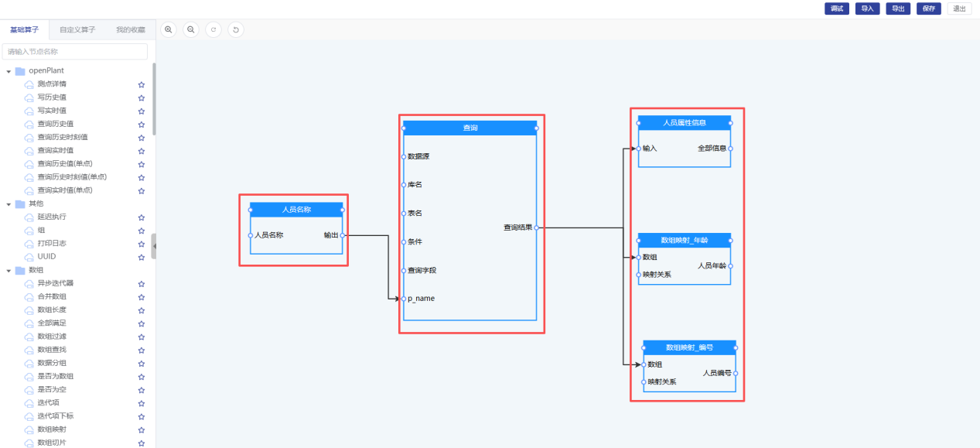Switch to the 自定义算子 tab
This screenshot has width=980, height=448.
(77, 30)
